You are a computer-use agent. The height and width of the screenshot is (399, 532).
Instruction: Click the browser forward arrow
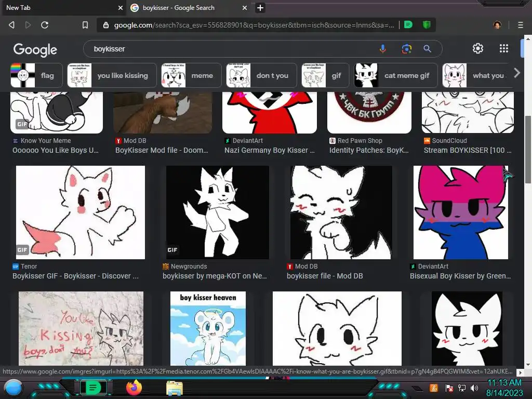point(28,25)
